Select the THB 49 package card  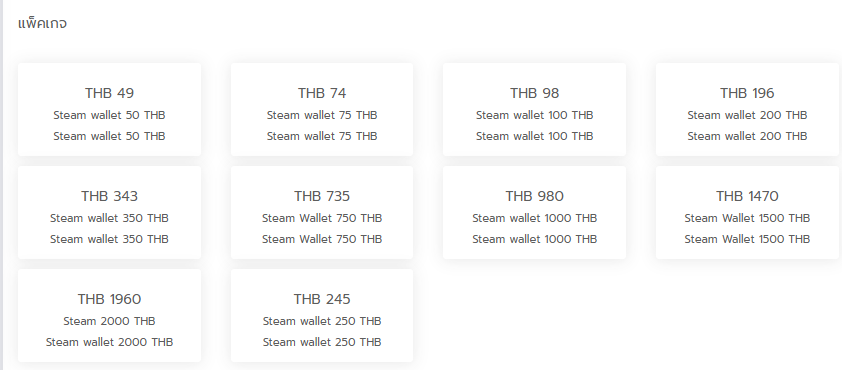[110, 110]
